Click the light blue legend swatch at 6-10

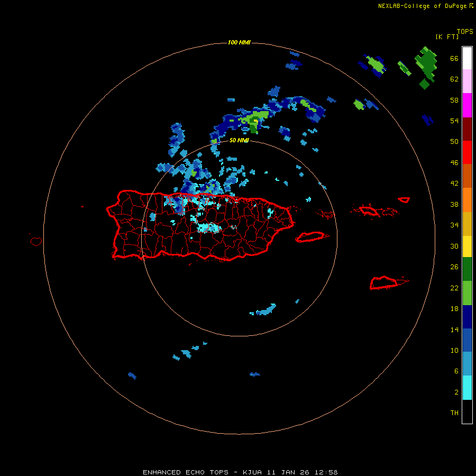(x=467, y=364)
